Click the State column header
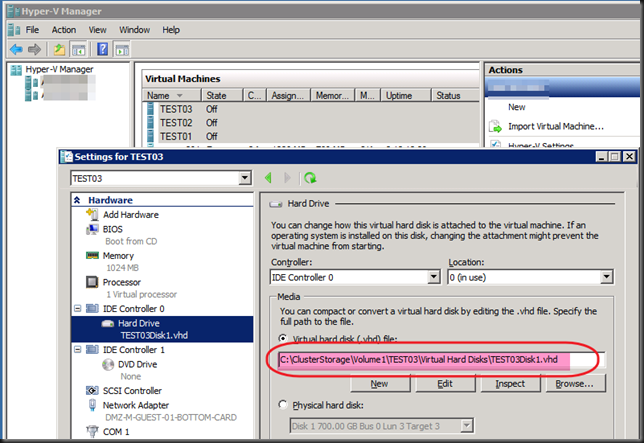644x443 pixels. coord(222,96)
